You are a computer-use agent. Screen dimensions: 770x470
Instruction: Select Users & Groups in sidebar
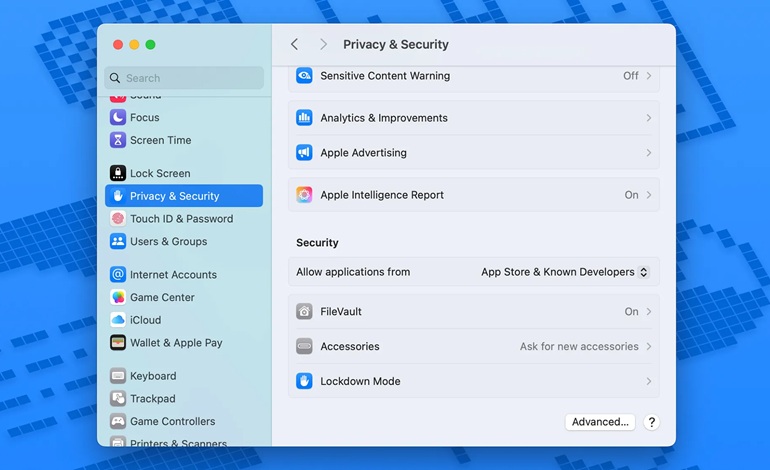coord(184,241)
